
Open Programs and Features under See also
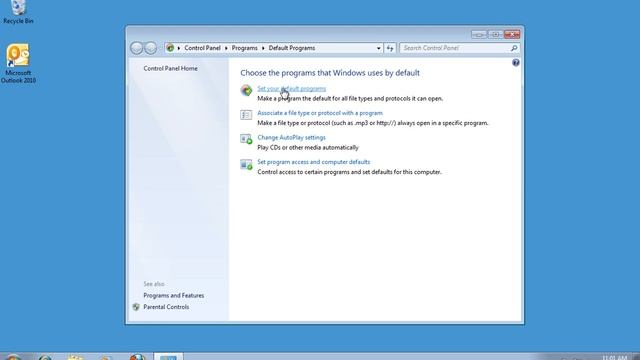pyautogui.click(x=173, y=296)
